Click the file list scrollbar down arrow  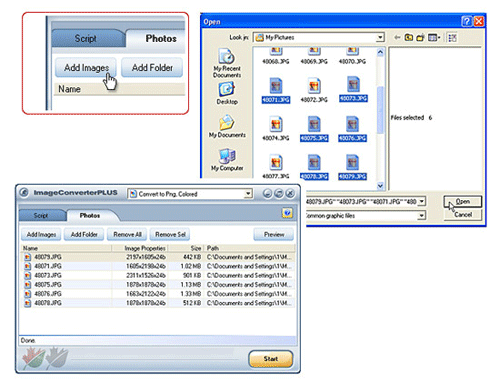pyautogui.click(x=380, y=186)
